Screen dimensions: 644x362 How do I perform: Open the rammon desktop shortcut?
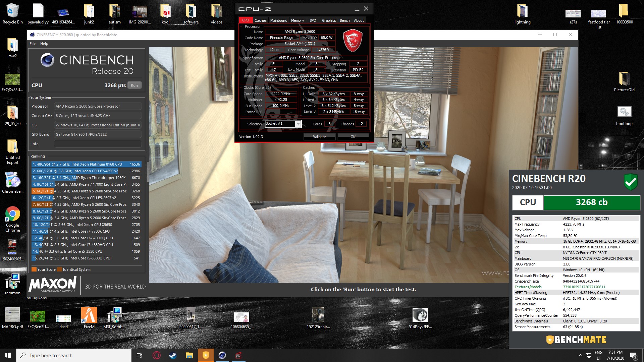[x=12, y=284]
